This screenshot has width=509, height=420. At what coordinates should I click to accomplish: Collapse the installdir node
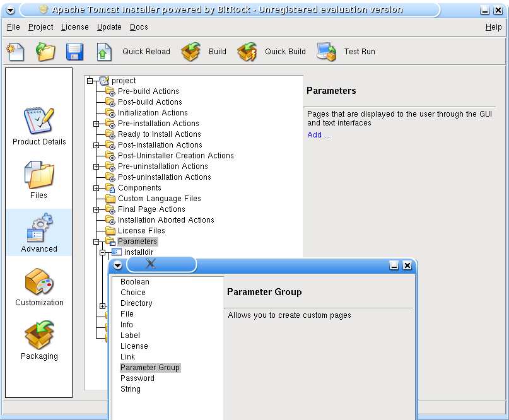click(x=103, y=252)
